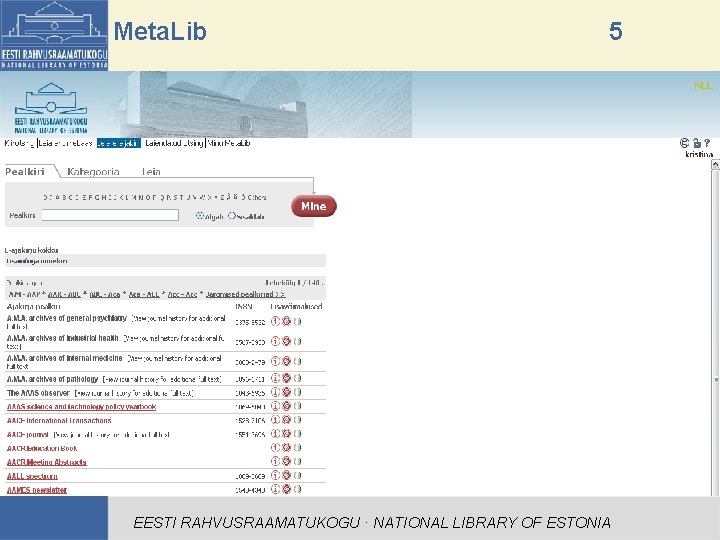Open info icon for AACR Education Book
Screen dimensions: 720x540
click(x=275, y=447)
